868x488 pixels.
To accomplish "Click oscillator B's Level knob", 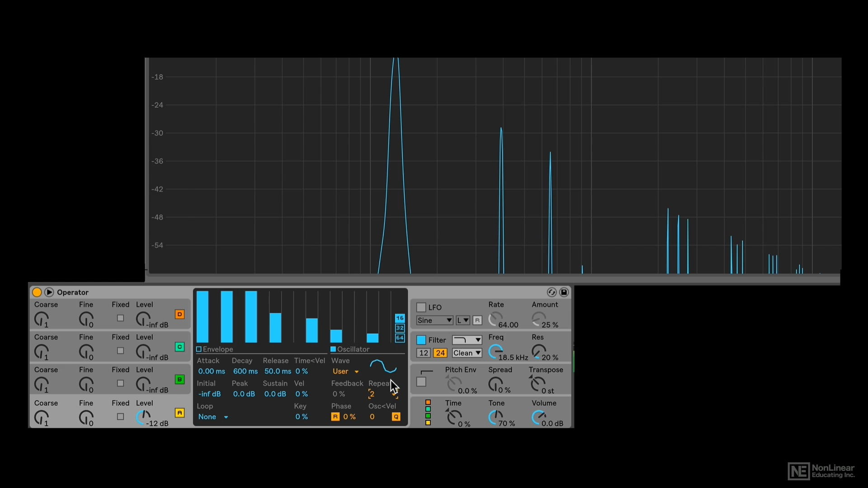I will [x=143, y=384].
